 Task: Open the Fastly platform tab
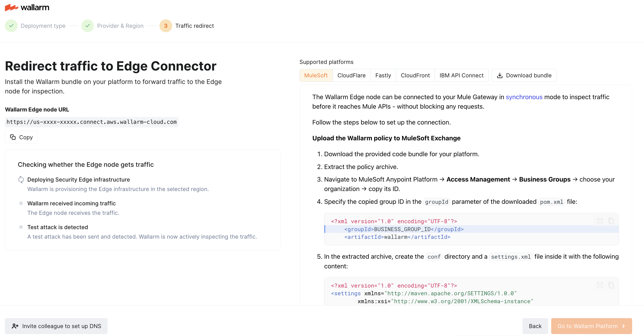[x=383, y=75]
